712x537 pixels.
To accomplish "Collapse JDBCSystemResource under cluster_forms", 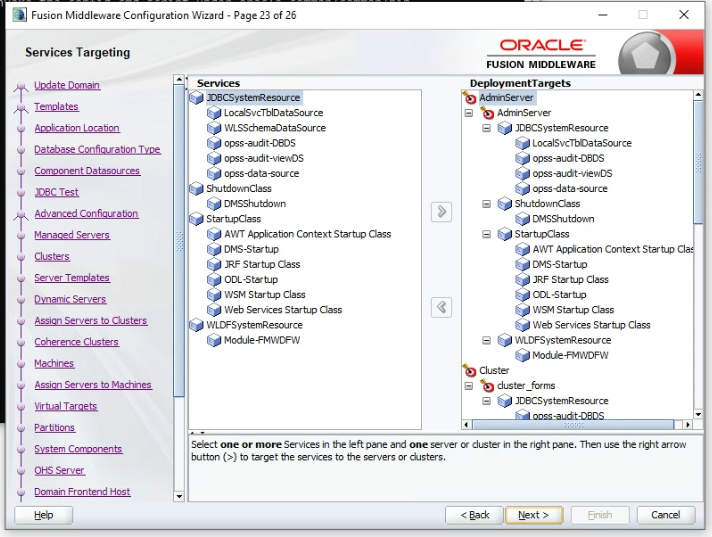I will [486, 401].
